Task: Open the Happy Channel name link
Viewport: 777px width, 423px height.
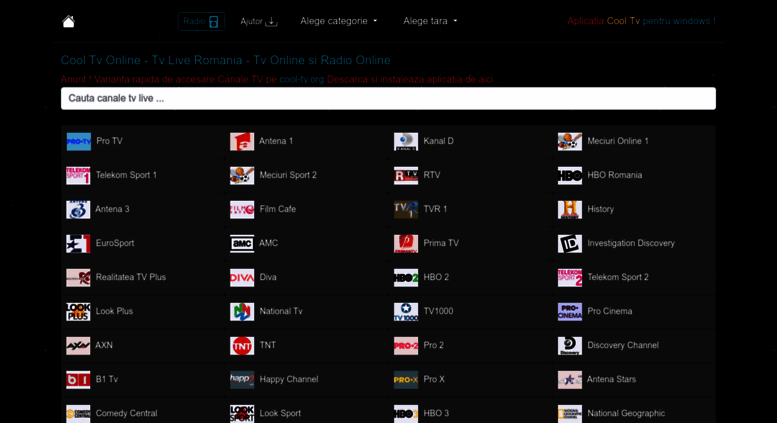Action: pos(289,379)
